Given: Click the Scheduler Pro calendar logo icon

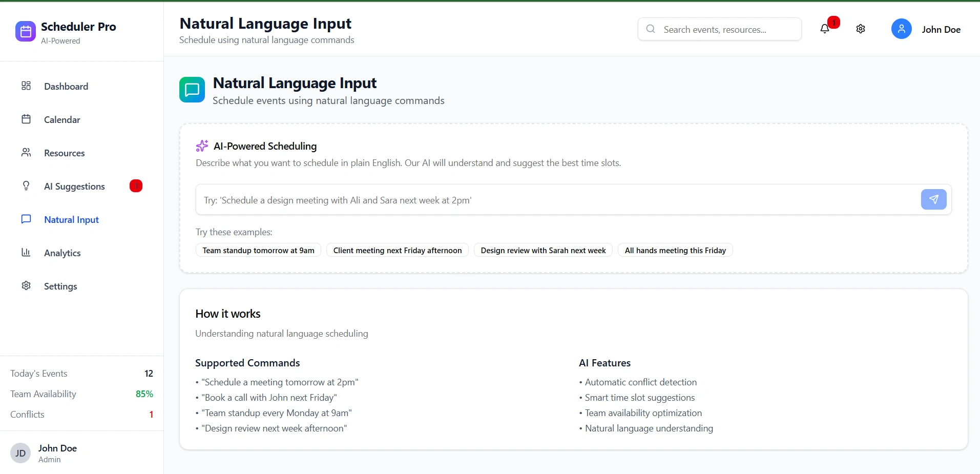Looking at the screenshot, I should (26, 31).
